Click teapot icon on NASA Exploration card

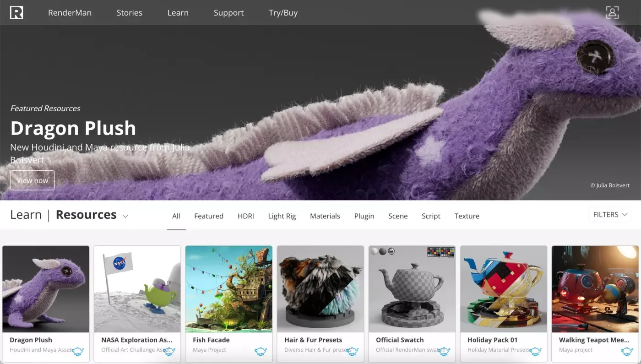(x=169, y=351)
